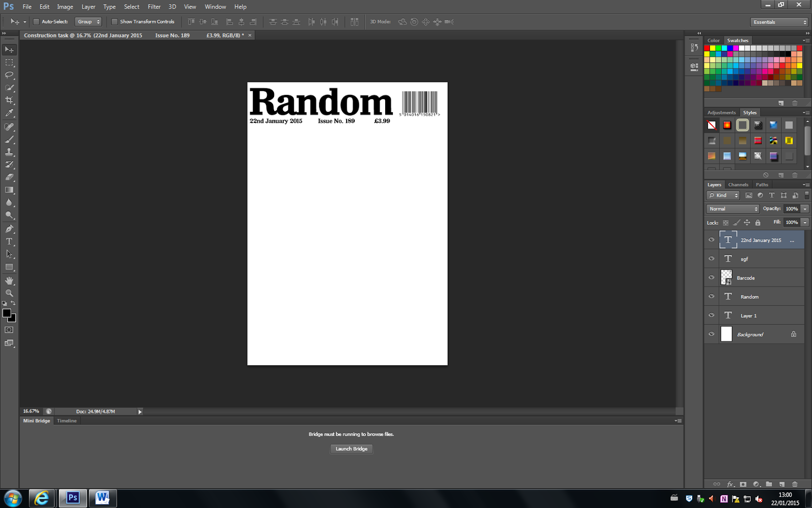Click the Launch Bridge button
The height and width of the screenshot is (508, 812).
click(351, 449)
